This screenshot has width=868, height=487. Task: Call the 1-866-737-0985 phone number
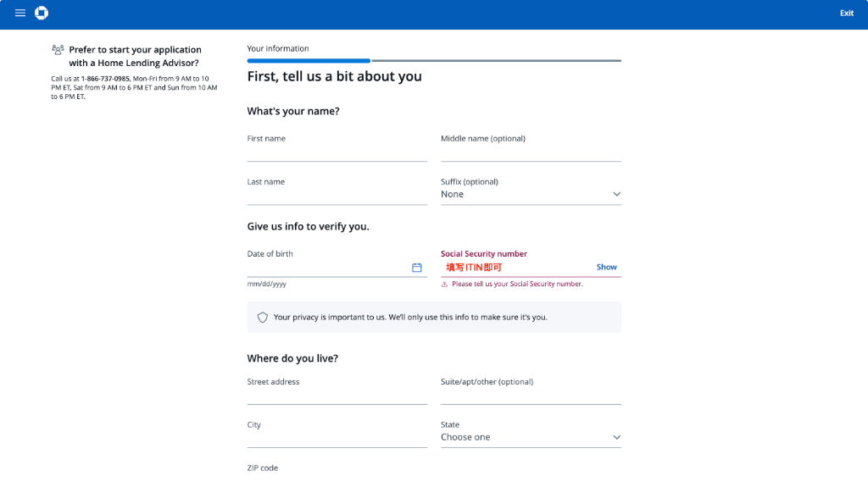(x=105, y=79)
